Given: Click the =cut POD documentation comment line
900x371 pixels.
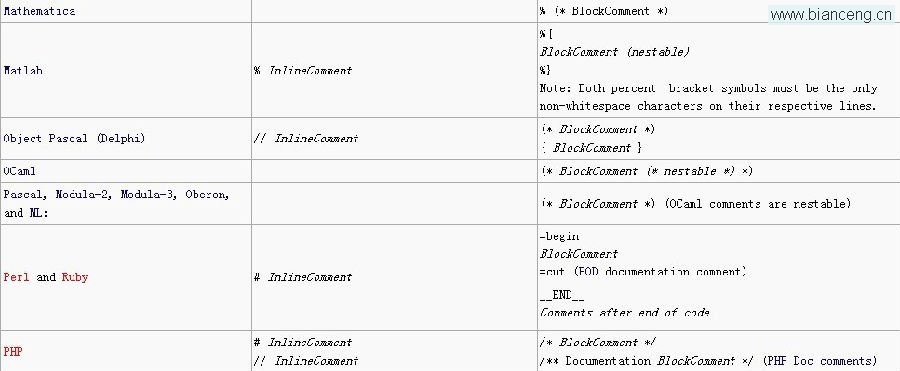Looking at the screenshot, I should click(643, 272).
